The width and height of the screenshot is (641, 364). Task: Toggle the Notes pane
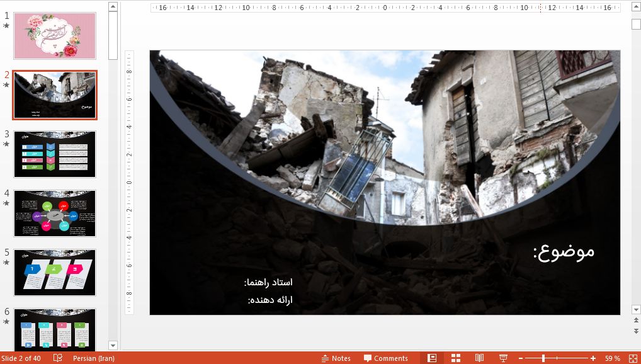click(x=336, y=358)
